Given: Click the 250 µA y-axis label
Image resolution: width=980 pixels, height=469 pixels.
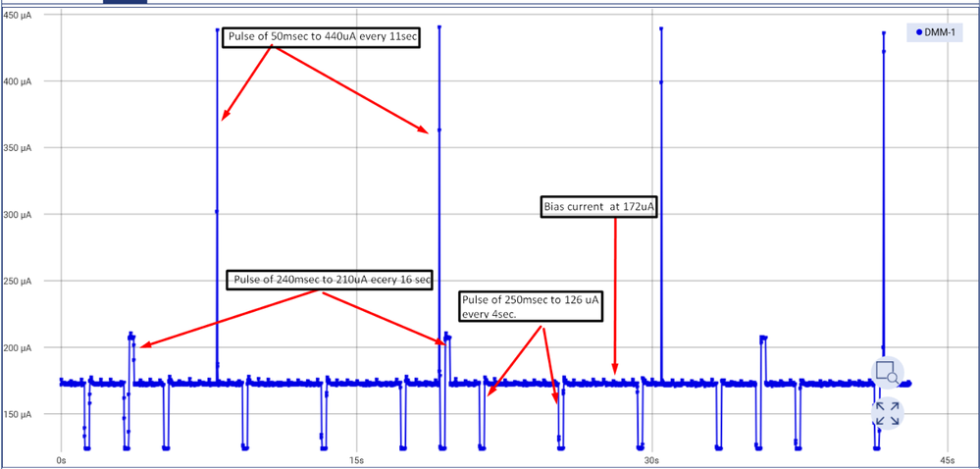Looking at the screenshot, I should click(18, 281).
